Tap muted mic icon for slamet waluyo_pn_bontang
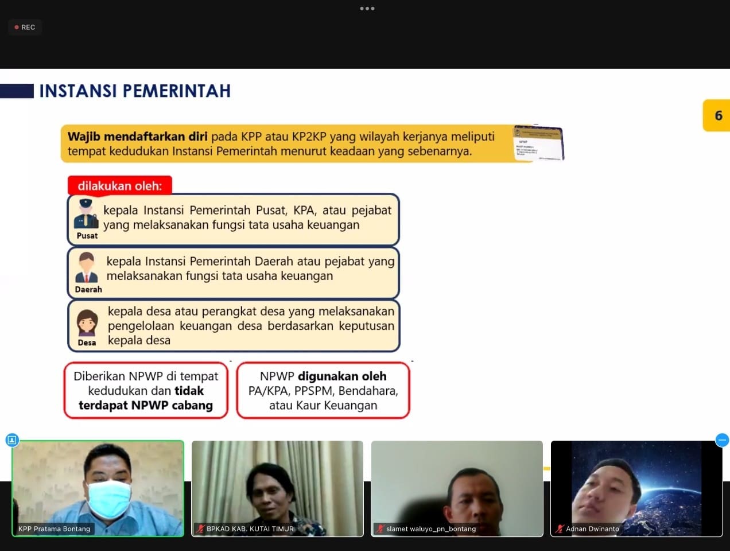Viewport: 730px width, 560px height. tap(380, 529)
